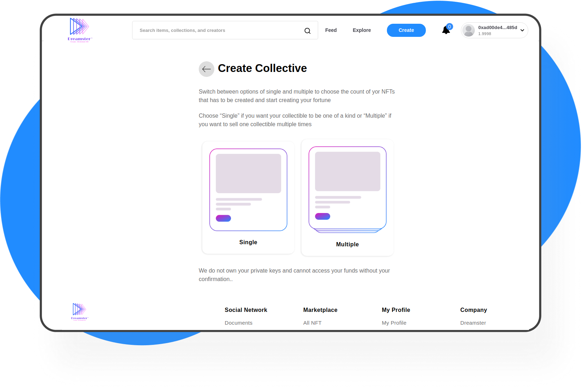Screen dimensions: 586x392
Task: Click the search magnifier icon
Action: [308, 31]
